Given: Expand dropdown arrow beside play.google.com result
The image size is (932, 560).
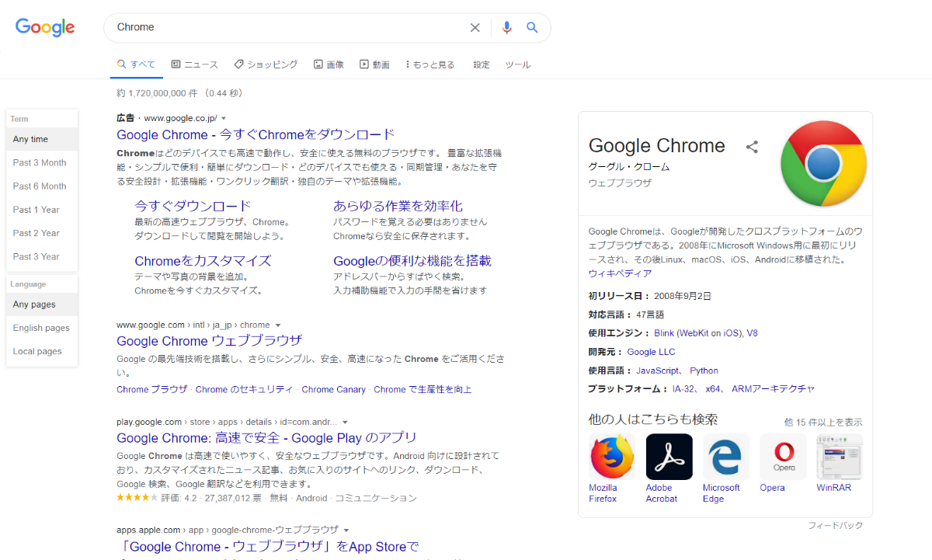Looking at the screenshot, I should point(346,423).
